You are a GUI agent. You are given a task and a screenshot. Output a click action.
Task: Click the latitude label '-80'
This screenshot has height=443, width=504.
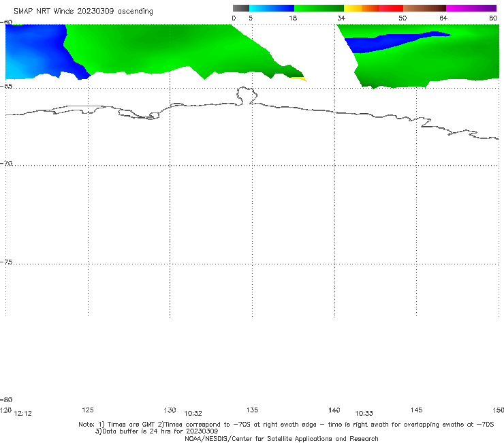(6, 399)
